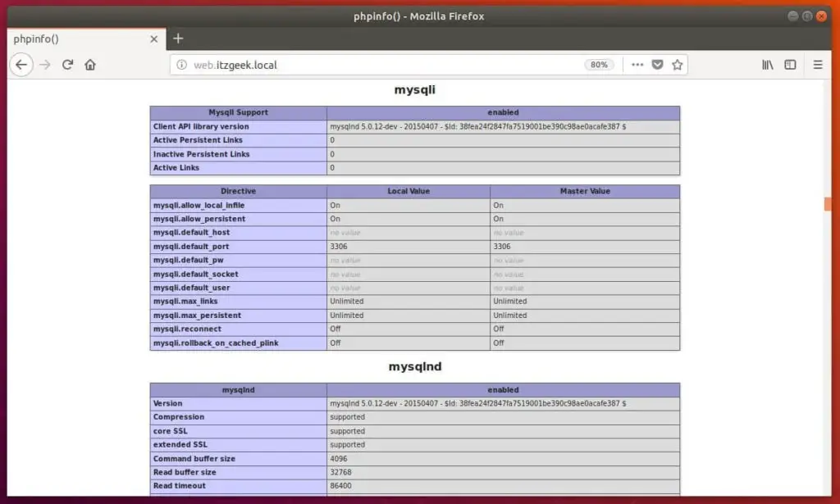Go back to the previous page
Image resolution: width=840 pixels, height=504 pixels.
21,65
